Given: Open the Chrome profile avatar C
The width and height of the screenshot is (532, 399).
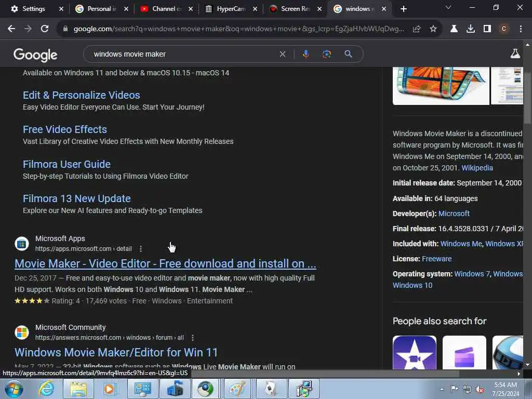Looking at the screenshot, I should [x=504, y=29].
